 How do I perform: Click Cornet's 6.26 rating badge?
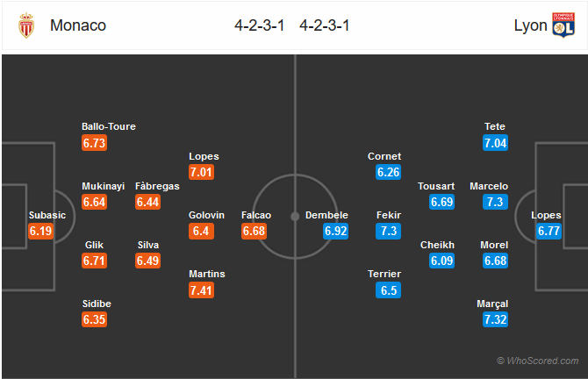click(x=389, y=173)
